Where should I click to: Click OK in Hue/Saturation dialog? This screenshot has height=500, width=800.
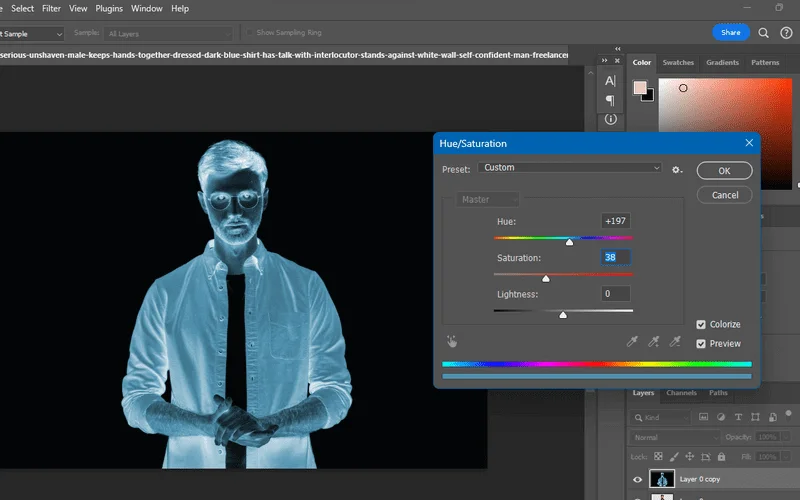tap(724, 170)
